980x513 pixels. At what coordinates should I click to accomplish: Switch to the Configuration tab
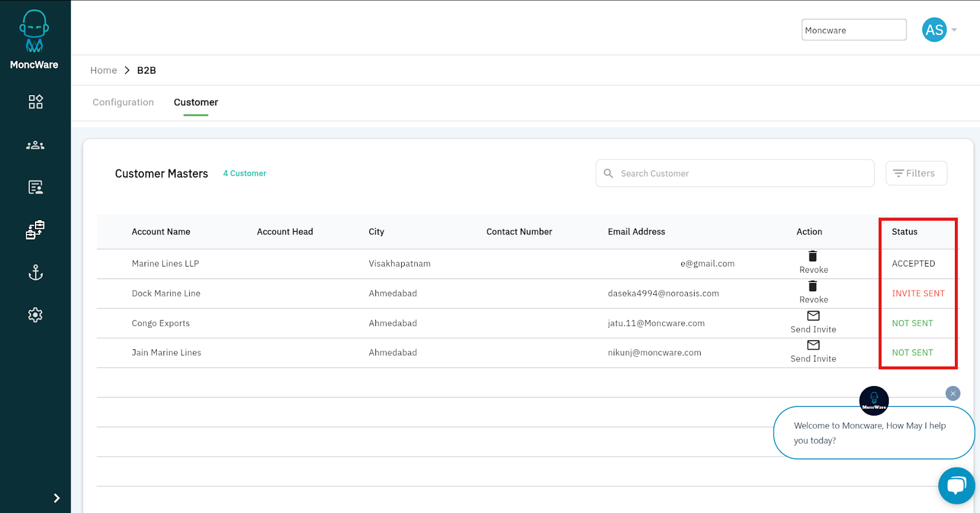tap(123, 102)
